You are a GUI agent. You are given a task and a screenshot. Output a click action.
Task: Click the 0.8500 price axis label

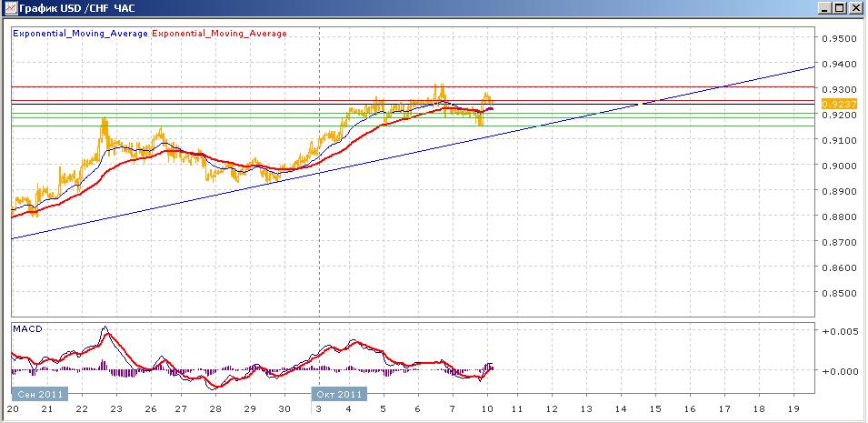coord(839,293)
